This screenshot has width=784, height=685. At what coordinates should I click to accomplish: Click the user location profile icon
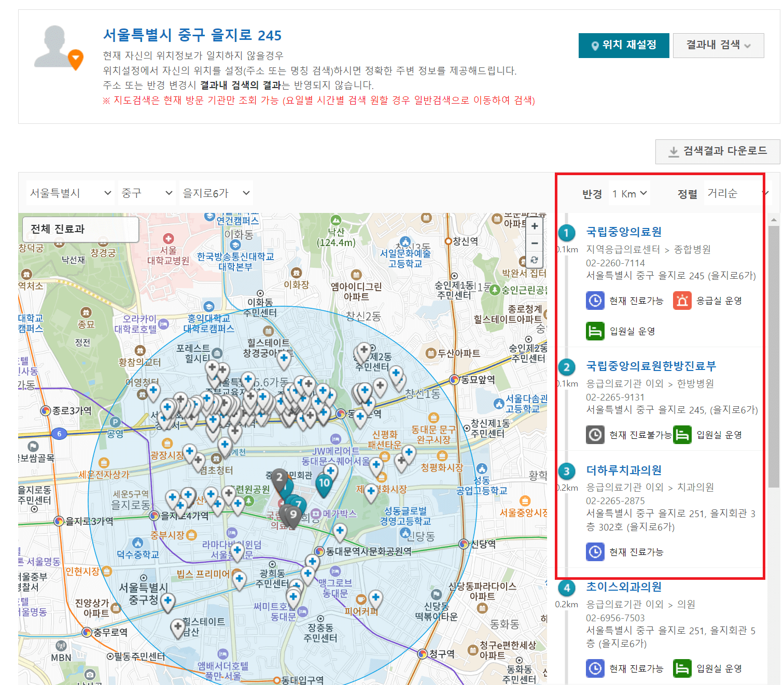coord(58,48)
